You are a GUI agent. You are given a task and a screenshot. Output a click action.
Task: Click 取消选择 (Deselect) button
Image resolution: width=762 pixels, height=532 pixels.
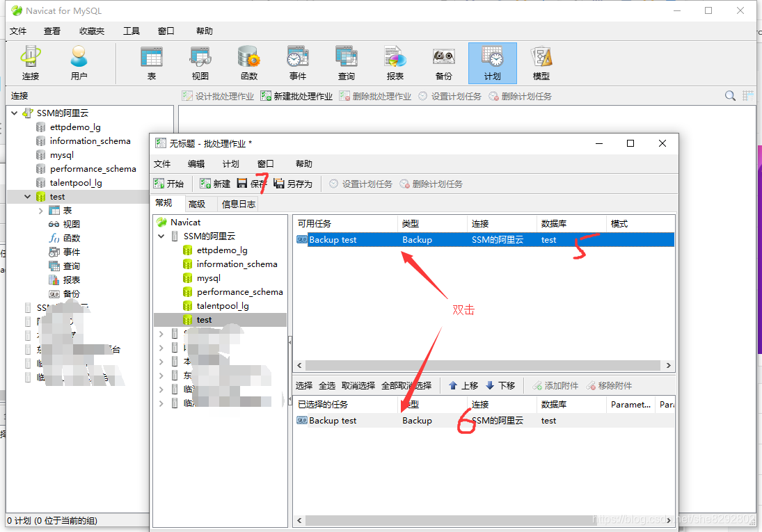(358, 385)
